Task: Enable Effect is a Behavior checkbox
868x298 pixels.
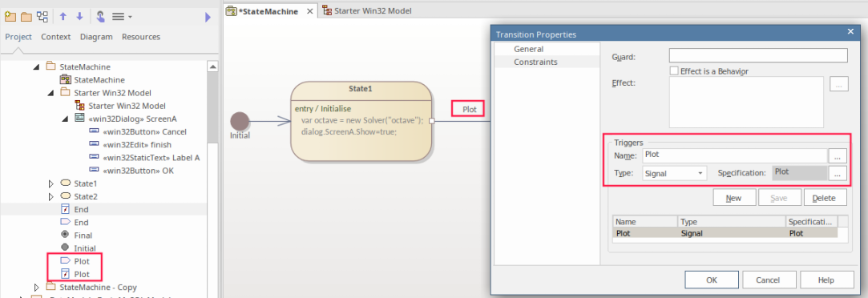Action: coord(674,70)
